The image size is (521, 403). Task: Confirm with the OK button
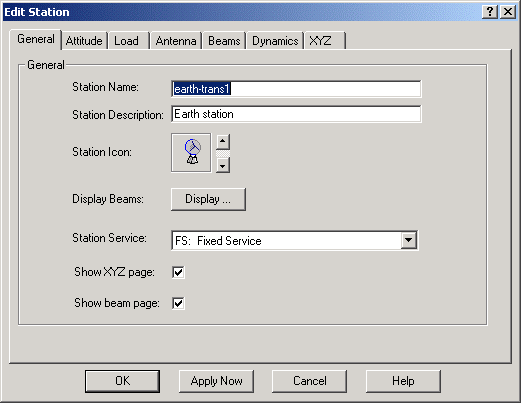(x=122, y=381)
